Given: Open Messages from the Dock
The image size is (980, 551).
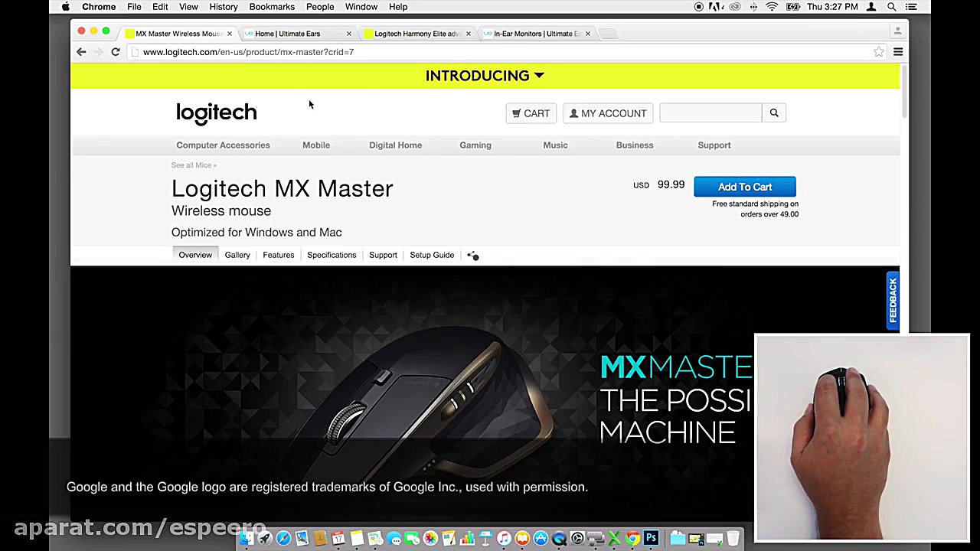Looking at the screenshot, I should point(394,539).
